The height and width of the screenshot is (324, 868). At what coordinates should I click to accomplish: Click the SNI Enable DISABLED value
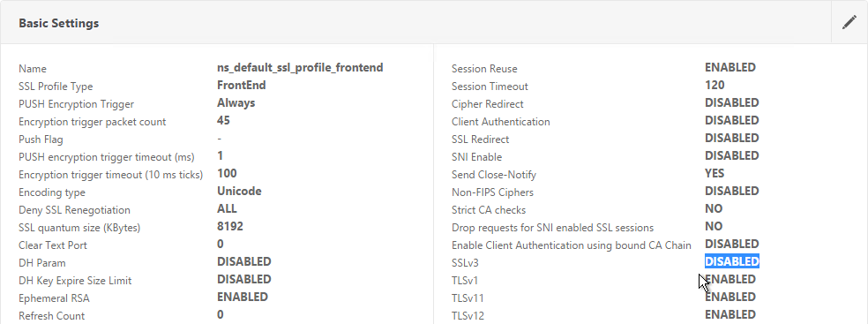pos(732,155)
